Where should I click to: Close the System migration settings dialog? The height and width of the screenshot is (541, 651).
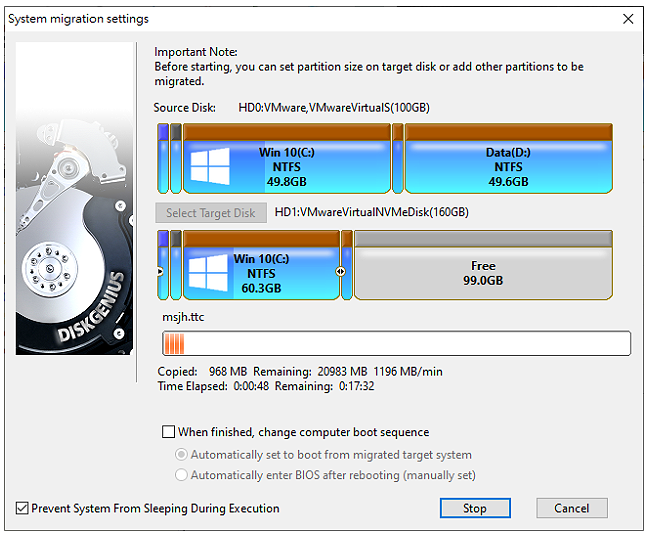point(628,19)
